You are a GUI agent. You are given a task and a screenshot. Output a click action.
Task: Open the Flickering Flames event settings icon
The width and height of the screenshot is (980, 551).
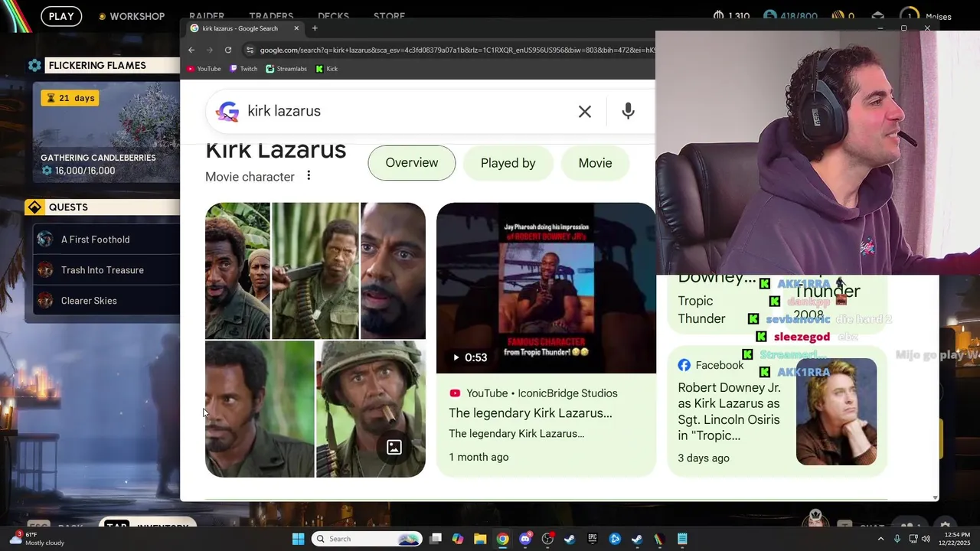tap(34, 66)
